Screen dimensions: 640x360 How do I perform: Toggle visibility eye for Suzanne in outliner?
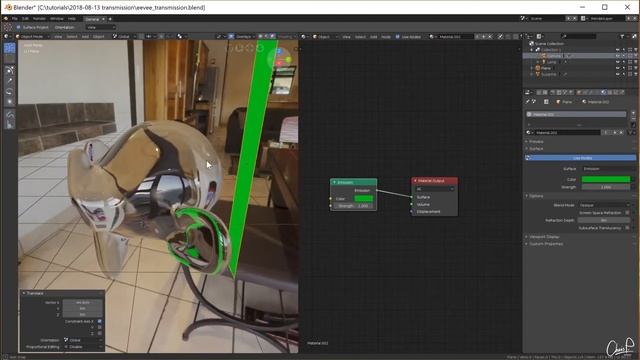[618, 74]
